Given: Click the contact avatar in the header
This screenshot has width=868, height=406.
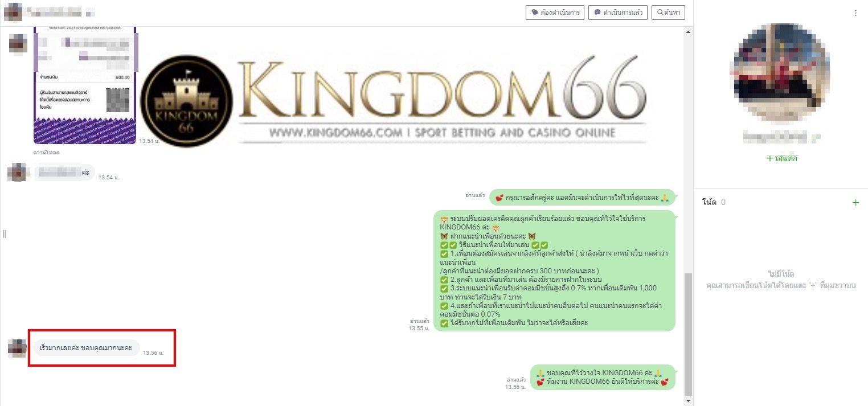Looking at the screenshot, I should (x=13, y=12).
